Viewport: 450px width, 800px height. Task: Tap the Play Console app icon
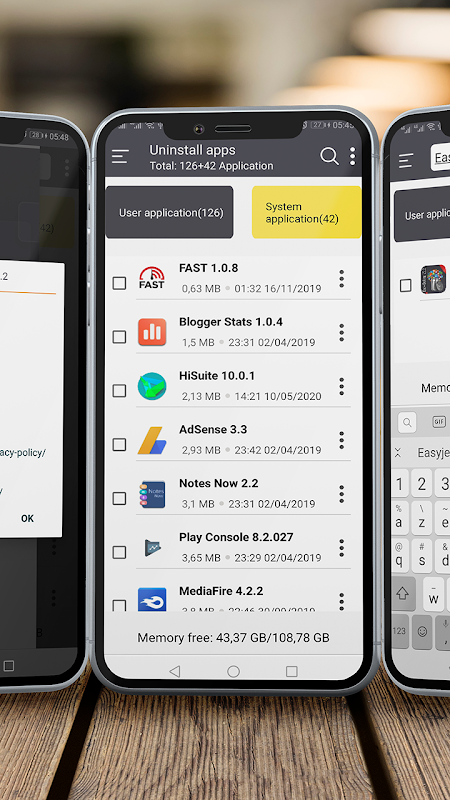[152, 548]
